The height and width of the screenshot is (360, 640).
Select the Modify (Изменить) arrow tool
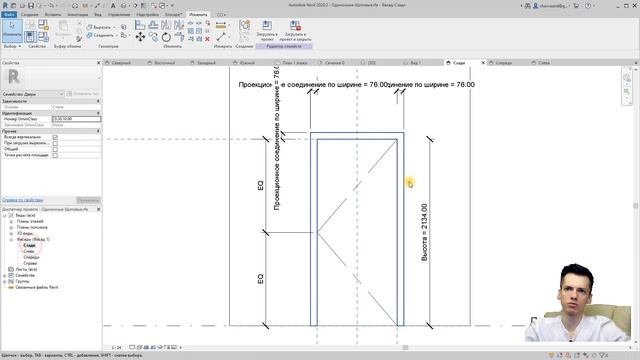click(12, 30)
